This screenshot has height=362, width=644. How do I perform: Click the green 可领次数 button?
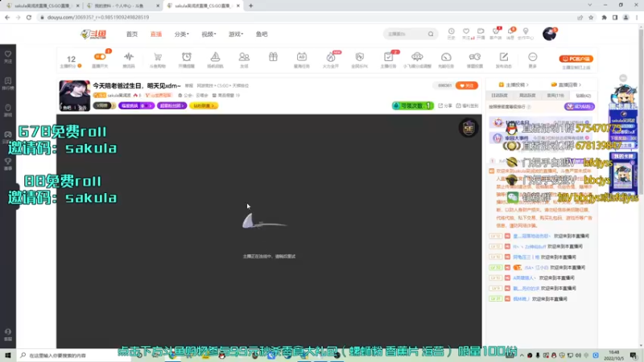click(x=413, y=105)
